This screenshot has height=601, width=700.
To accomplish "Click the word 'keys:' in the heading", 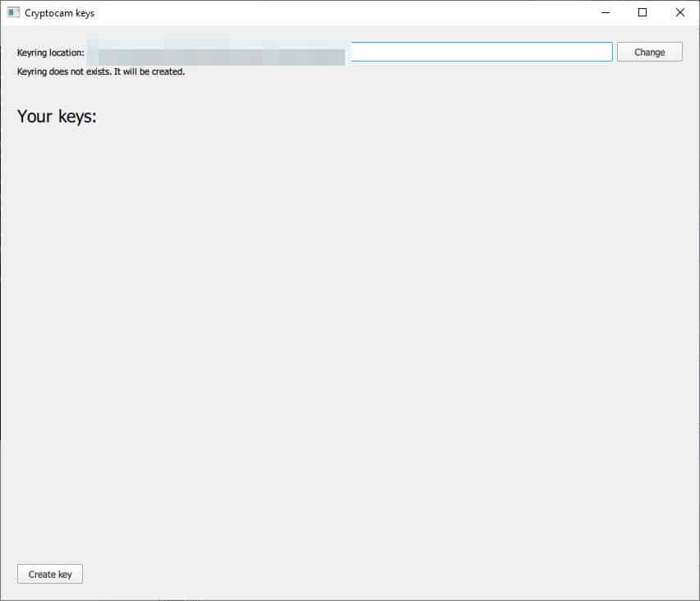I will 77,117.
